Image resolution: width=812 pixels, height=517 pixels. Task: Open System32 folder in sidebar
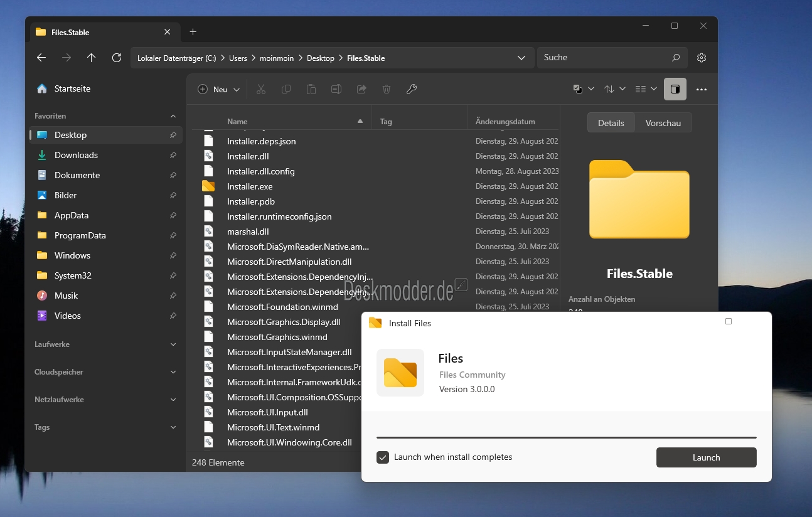pyautogui.click(x=105, y=275)
